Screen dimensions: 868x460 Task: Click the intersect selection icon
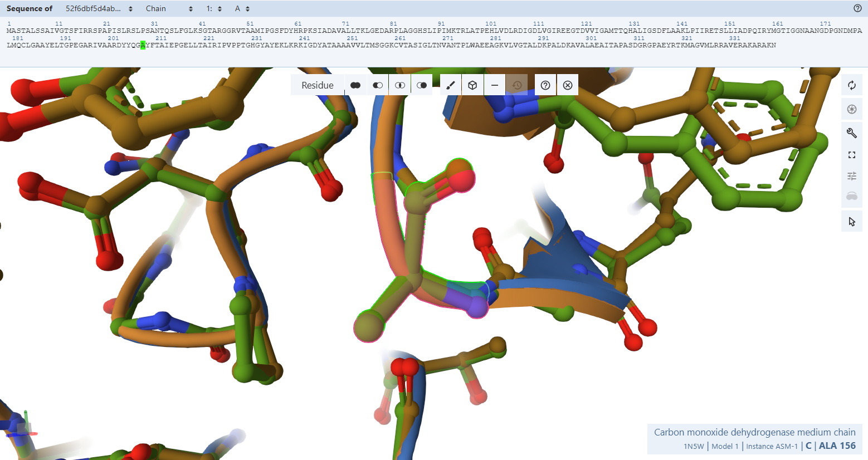[x=399, y=85]
